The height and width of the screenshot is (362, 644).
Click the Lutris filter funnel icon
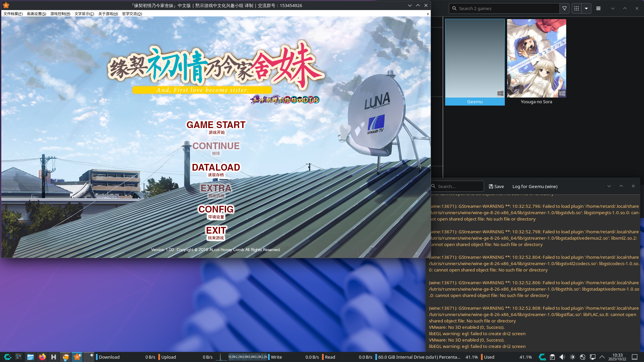coord(565,8)
